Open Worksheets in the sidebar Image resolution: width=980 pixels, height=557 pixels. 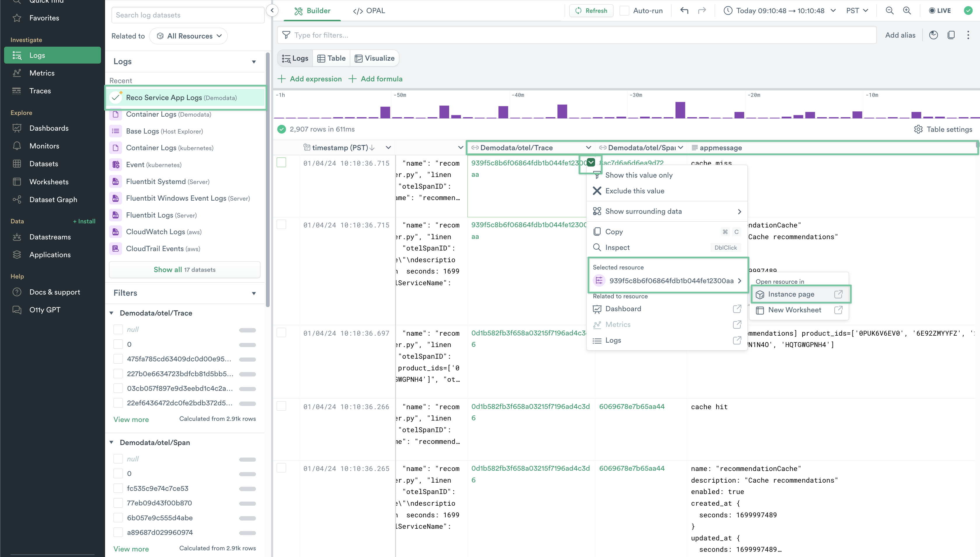point(49,182)
